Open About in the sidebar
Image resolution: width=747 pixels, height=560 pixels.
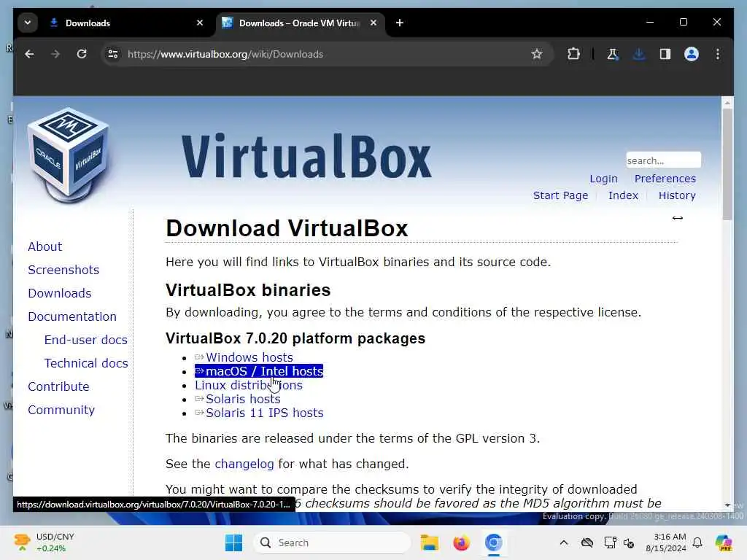[x=44, y=246]
